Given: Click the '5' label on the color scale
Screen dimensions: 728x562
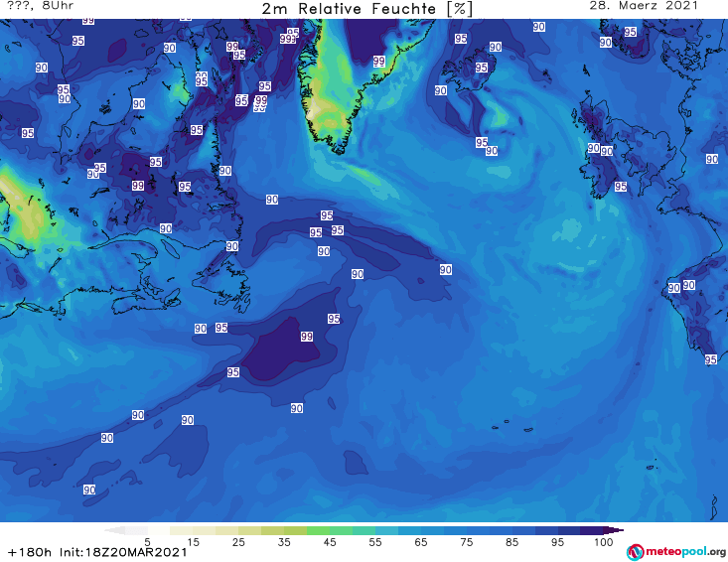Looking at the screenshot, I should click(x=147, y=542).
